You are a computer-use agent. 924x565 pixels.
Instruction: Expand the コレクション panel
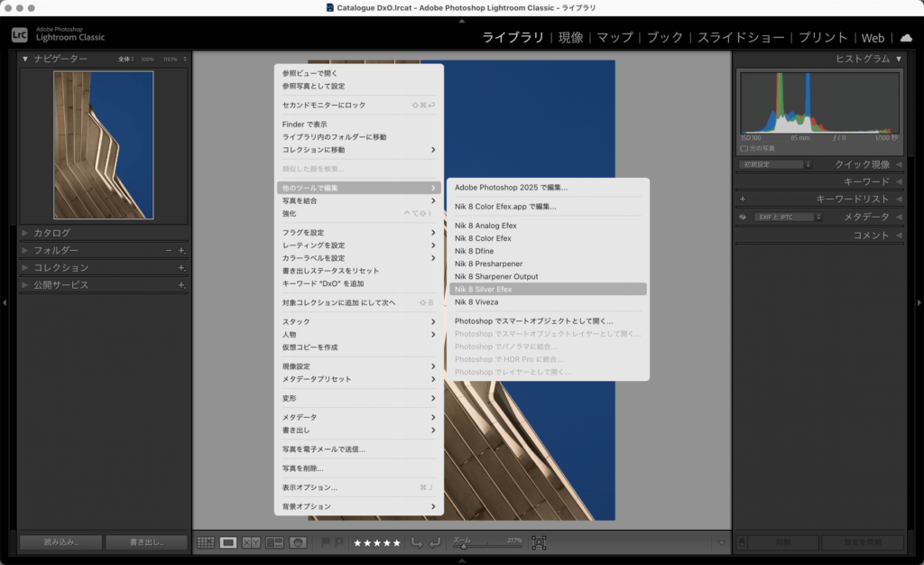point(25,267)
